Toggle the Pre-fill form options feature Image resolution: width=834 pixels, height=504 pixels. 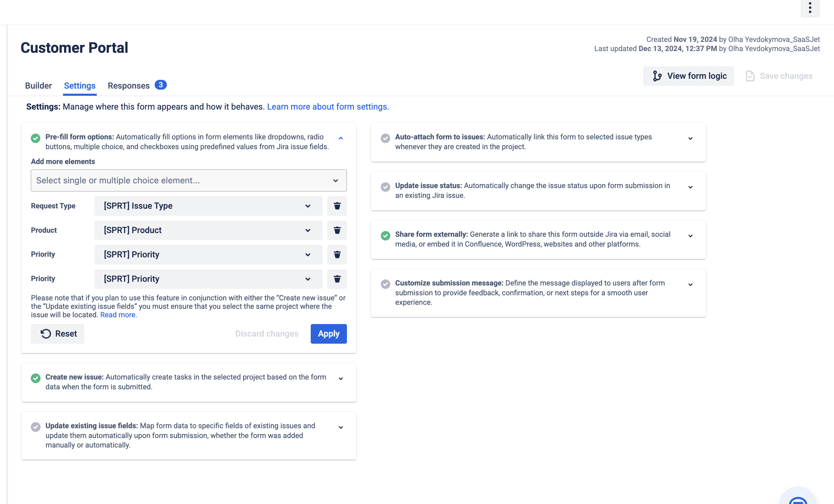[x=36, y=138]
